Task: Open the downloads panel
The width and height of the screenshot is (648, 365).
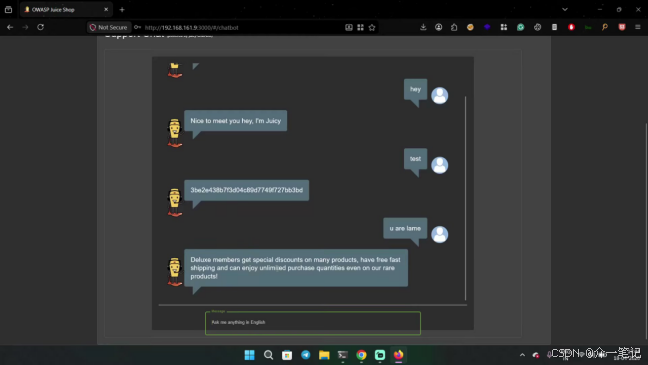Action: (x=423, y=27)
